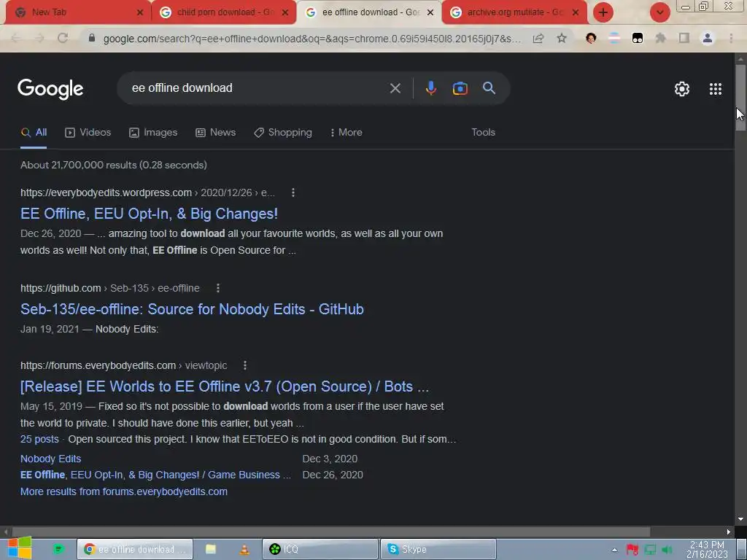Open a new tab with plus button
The width and height of the screenshot is (747, 560).
(603, 12)
